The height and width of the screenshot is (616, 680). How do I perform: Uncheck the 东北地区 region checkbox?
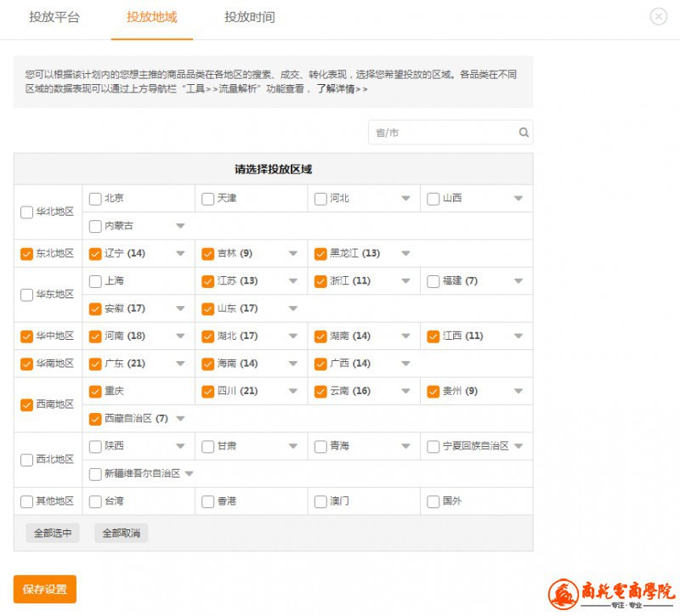tap(27, 253)
